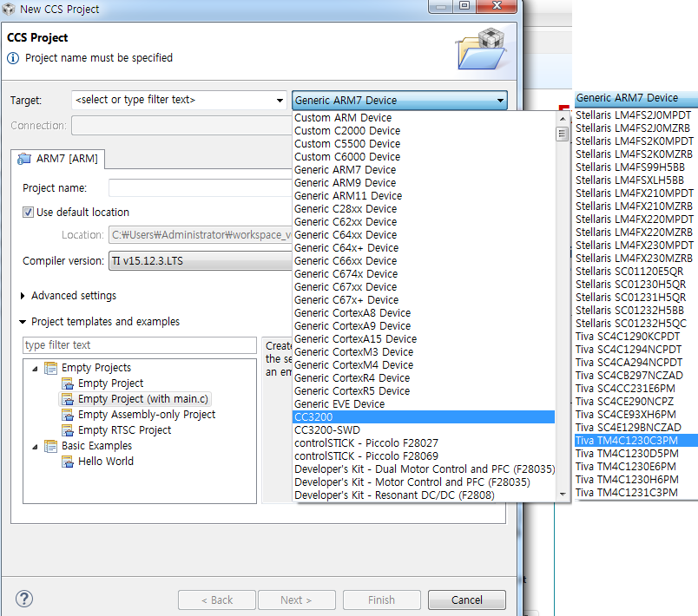Choose Developer's Kit - Dual Motor Control and PFC
This screenshot has height=616, width=698.
pyautogui.click(x=425, y=469)
